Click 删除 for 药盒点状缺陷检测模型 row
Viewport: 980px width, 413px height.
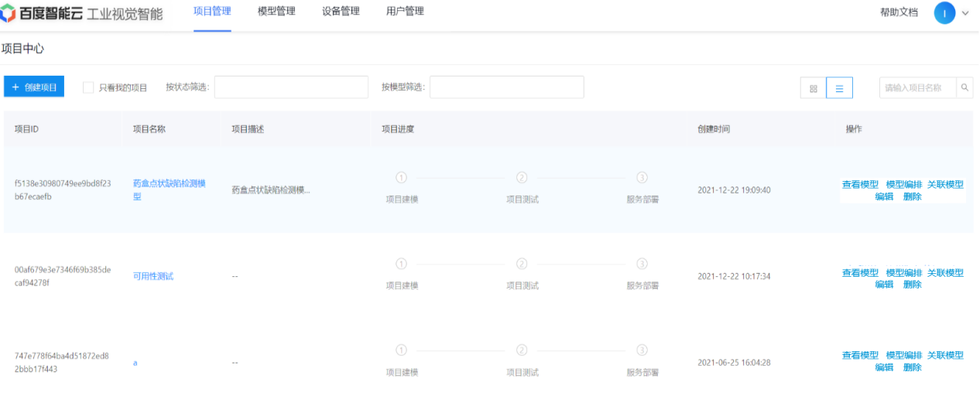pyautogui.click(x=913, y=196)
